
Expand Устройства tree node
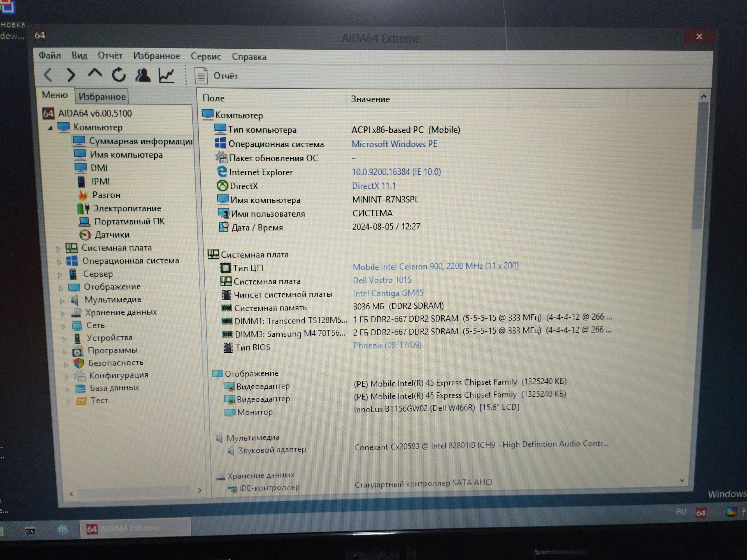[64, 339]
